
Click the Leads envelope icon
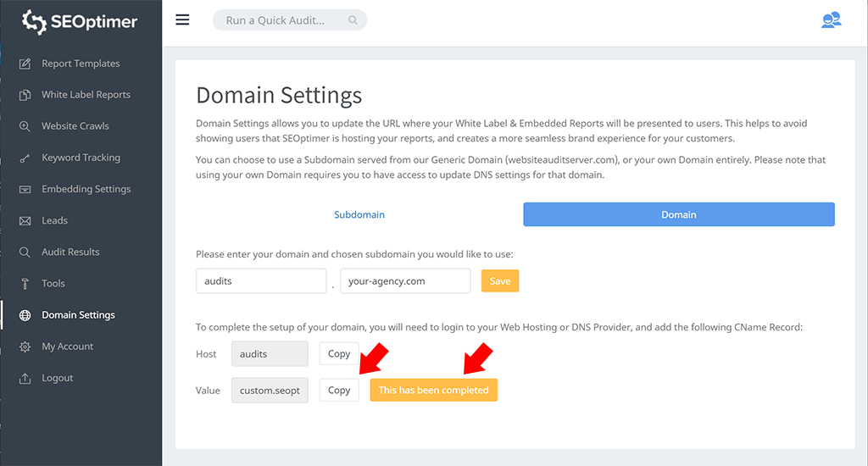[25, 220]
